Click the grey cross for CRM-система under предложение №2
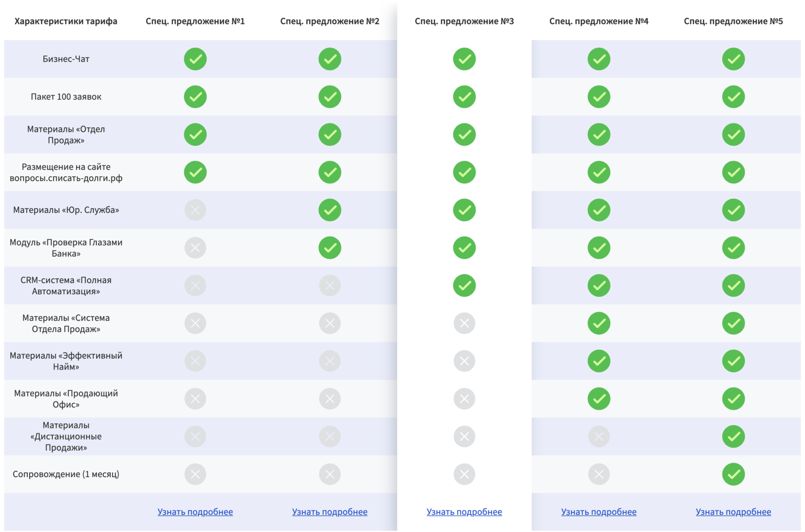 pyautogui.click(x=330, y=286)
